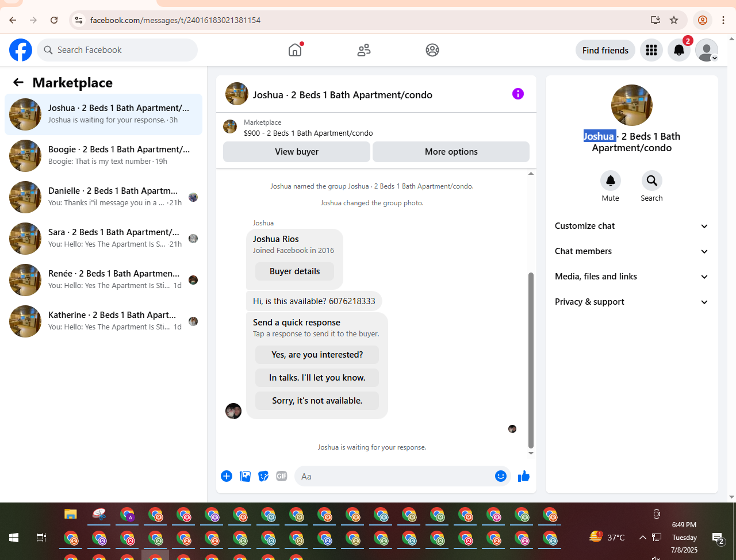736x560 pixels.
Task: Send a thumbs-up like
Action: (524, 476)
